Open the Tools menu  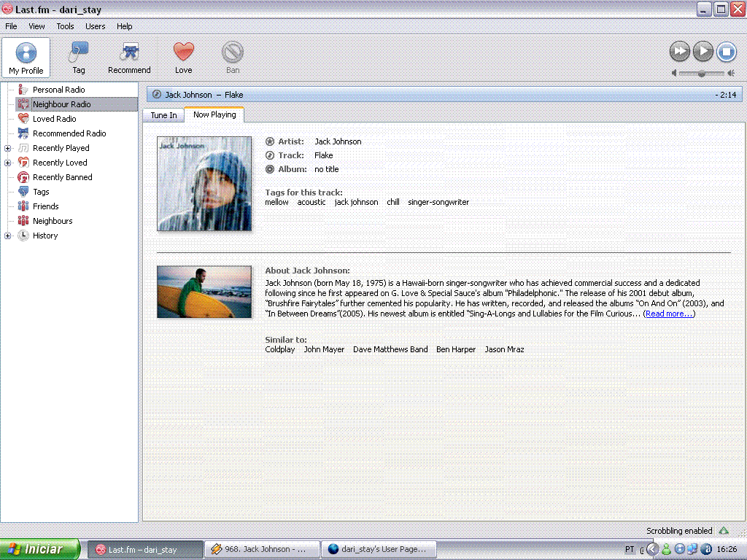click(x=65, y=26)
